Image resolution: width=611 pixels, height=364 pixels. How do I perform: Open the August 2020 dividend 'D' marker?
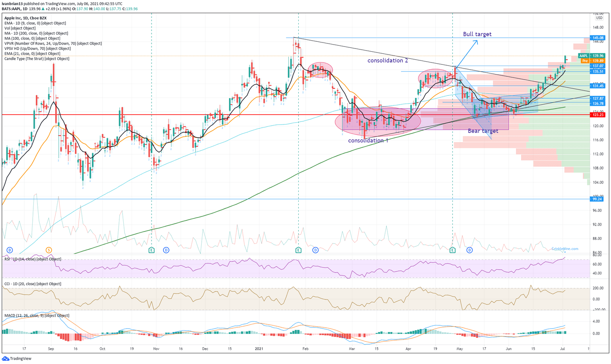(x=10, y=250)
